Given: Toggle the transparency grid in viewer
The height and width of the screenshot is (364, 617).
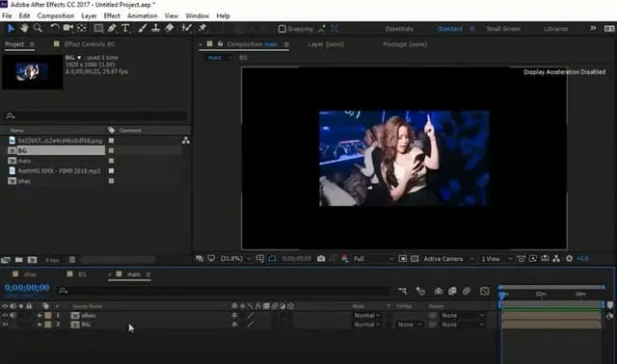Looking at the screenshot, I should click(415, 259).
